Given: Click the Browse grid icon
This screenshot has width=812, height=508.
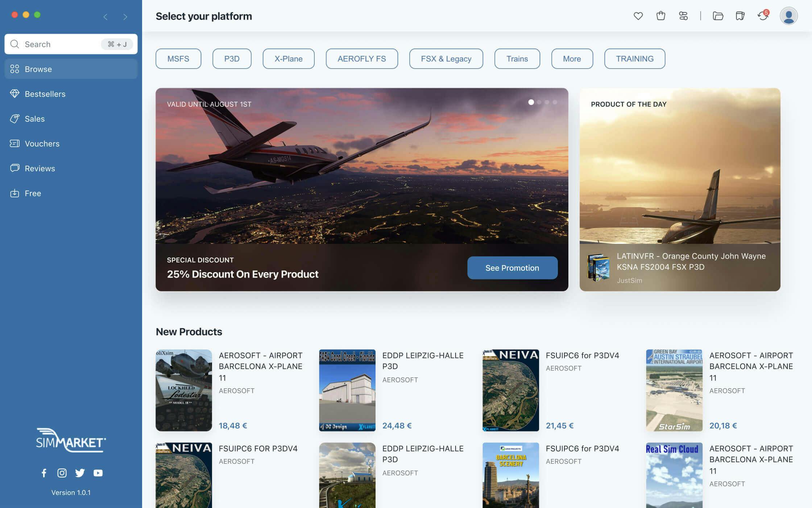Looking at the screenshot, I should 14,69.
